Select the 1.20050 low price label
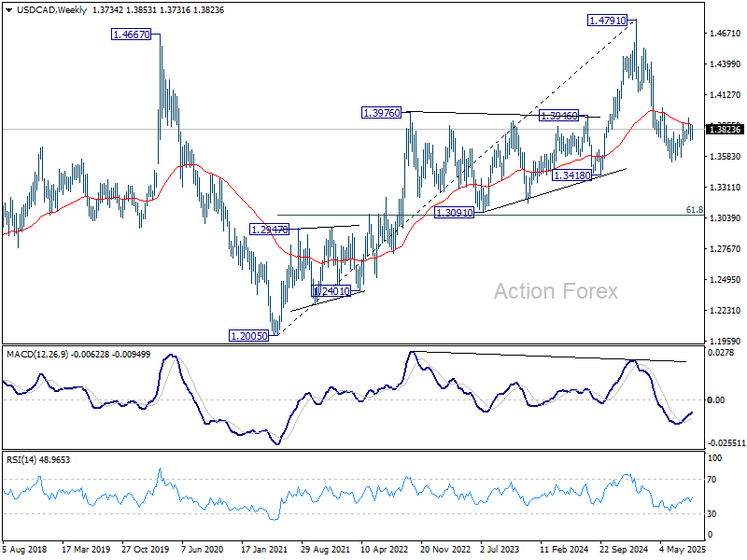 pyautogui.click(x=248, y=336)
